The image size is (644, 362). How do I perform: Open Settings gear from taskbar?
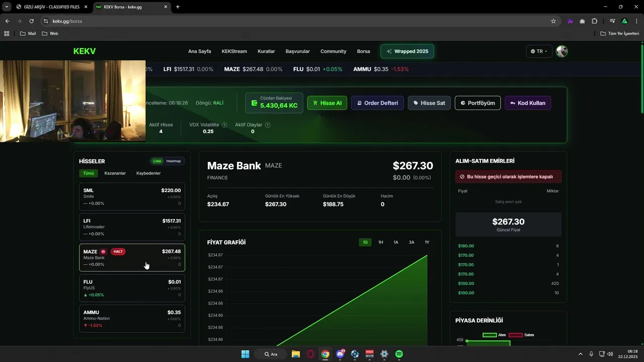pos(384,354)
